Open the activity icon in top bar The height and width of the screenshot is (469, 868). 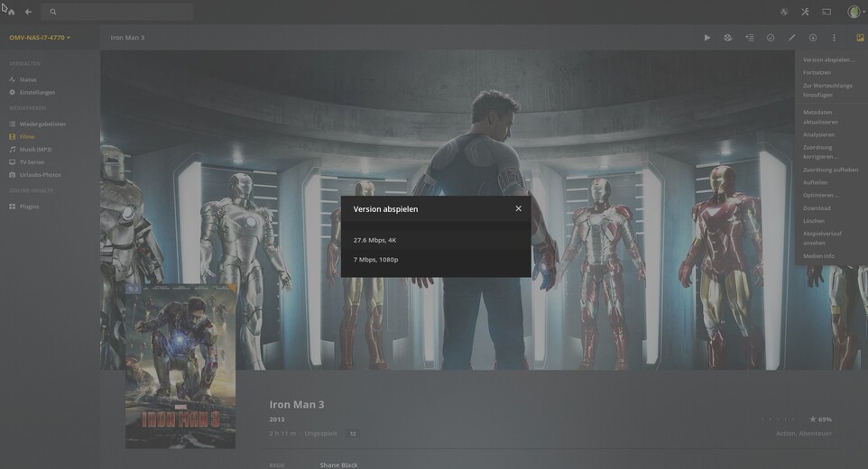[x=784, y=12]
